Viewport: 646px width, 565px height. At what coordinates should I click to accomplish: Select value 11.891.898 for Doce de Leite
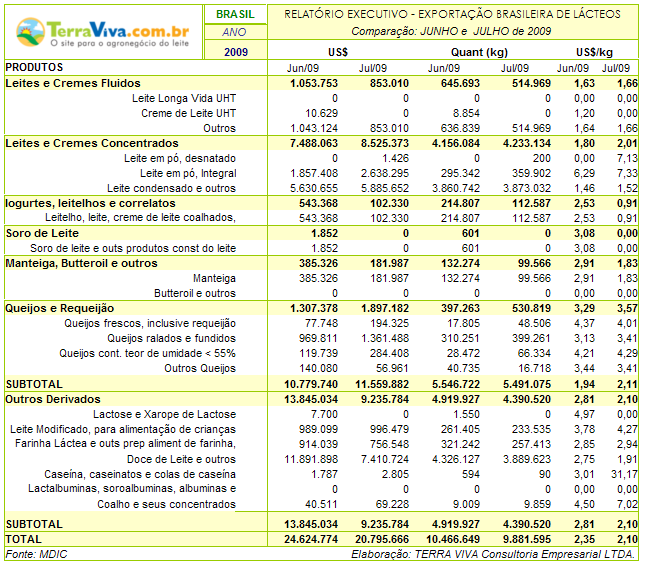click(x=311, y=460)
